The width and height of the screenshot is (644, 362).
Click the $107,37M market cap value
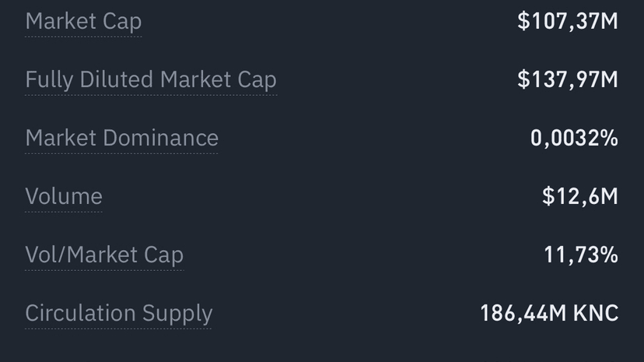(x=567, y=21)
